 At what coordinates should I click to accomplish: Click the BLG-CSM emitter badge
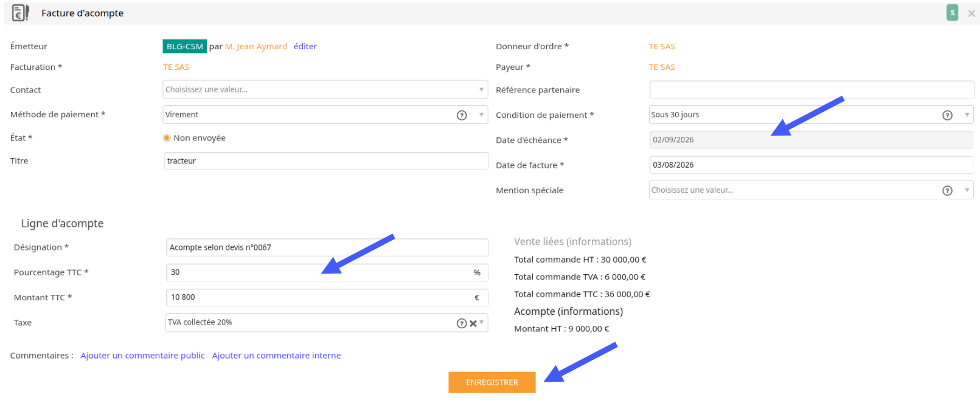click(185, 46)
